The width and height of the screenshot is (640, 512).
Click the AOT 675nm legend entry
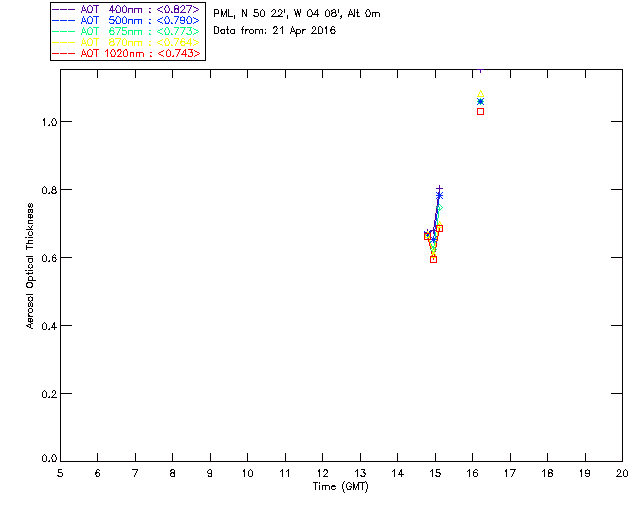(126, 31)
